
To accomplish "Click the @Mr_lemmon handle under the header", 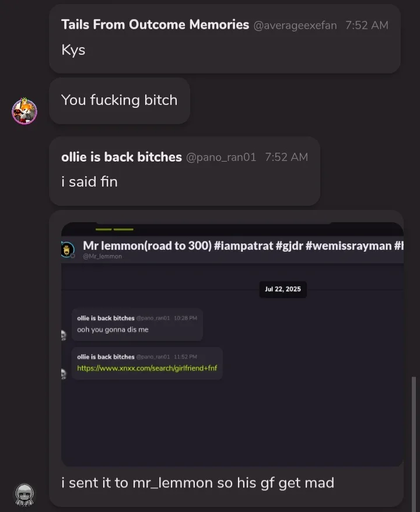I will coord(102,257).
